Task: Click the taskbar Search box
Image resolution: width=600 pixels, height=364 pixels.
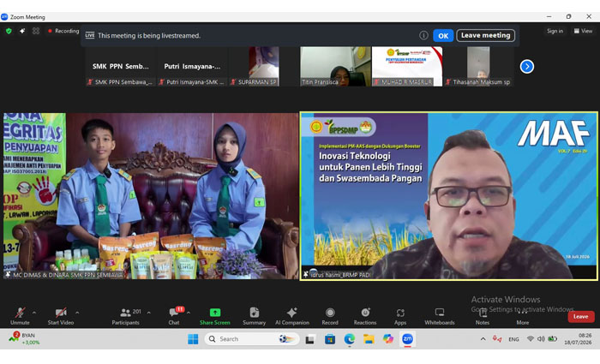Action: pos(251,339)
